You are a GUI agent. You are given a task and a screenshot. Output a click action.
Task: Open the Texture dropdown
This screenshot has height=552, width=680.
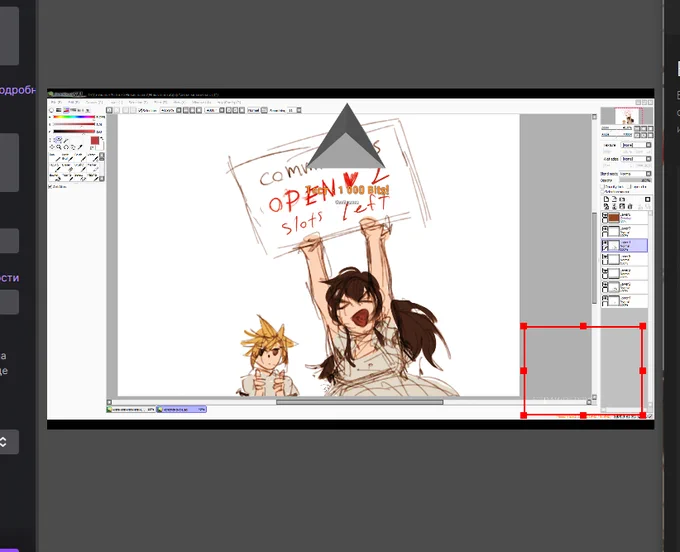pyautogui.click(x=635, y=145)
